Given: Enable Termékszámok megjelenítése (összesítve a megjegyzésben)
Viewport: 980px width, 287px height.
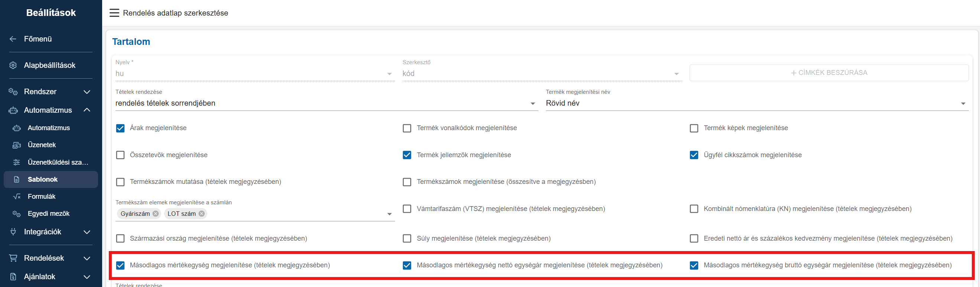Looking at the screenshot, I should pos(407,182).
